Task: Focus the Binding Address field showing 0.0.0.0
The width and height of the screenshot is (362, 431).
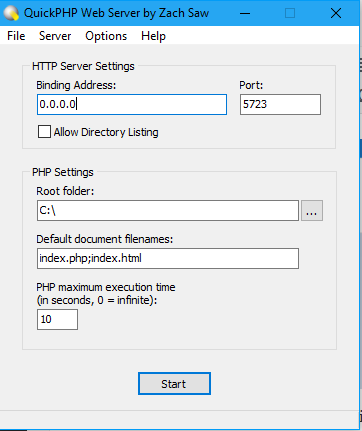Action: pos(132,105)
